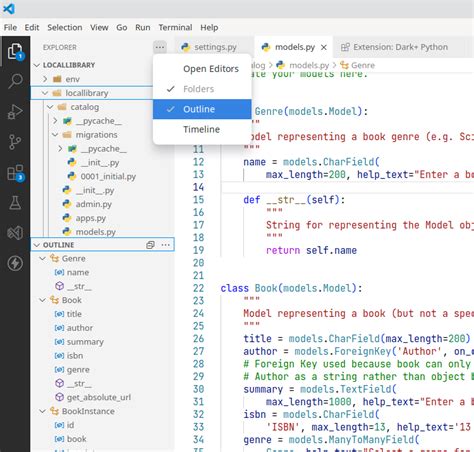474x452 pixels.
Task: Click line number 22 in gutter
Action: coord(198,288)
